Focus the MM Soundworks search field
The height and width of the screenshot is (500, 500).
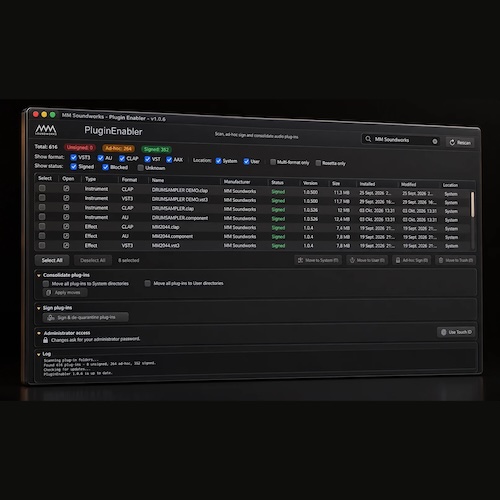click(x=400, y=140)
